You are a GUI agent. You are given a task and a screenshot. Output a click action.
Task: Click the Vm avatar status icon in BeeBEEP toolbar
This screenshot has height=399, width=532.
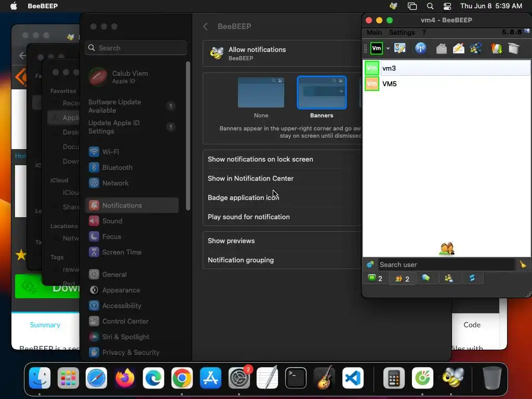377,48
